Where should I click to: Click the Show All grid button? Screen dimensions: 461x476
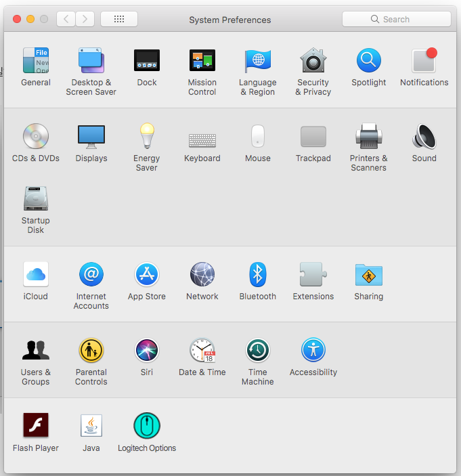click(119, 19)
